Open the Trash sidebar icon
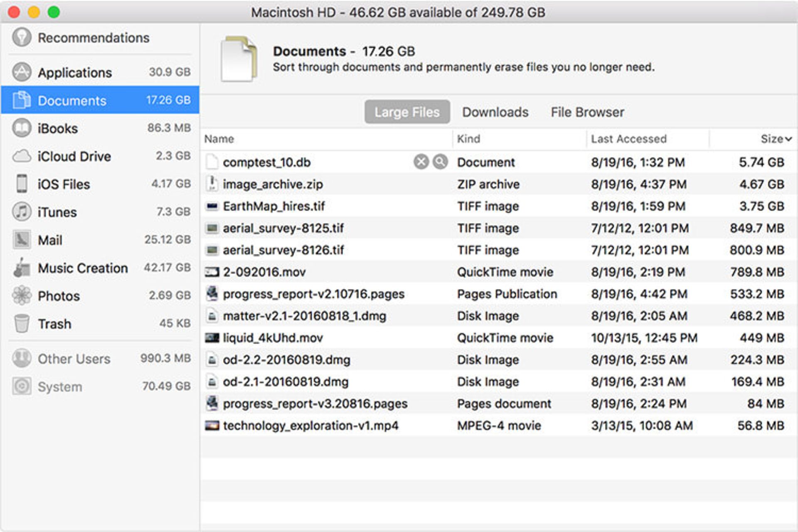Image resolution: width=798 pixels, height=532 pixels. coord(22,323)
